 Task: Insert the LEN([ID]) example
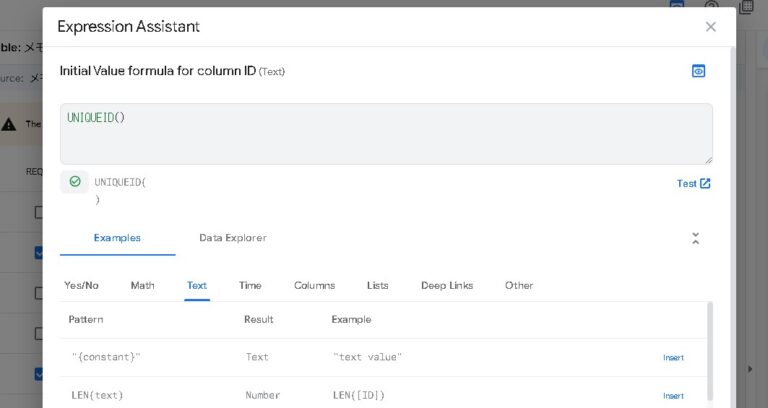[673, 395]
